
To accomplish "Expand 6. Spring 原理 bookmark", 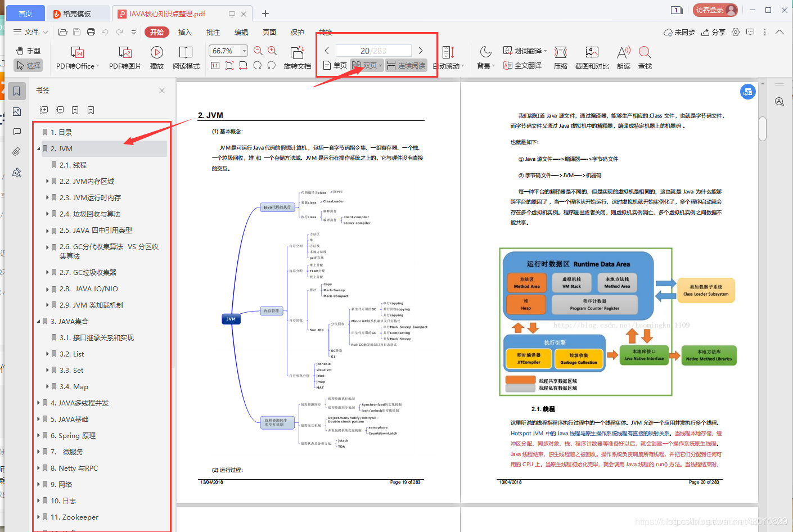I will (x=38, y=436).
